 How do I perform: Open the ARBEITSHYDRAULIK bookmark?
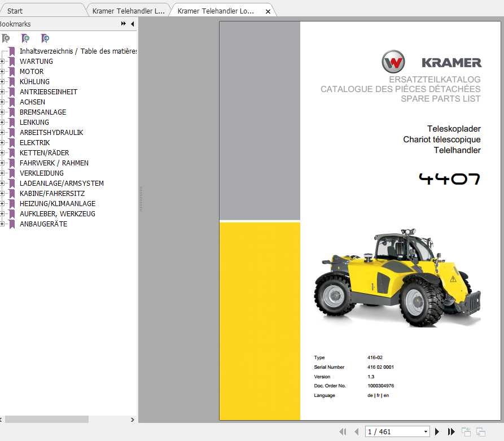(x=51, y=133)
